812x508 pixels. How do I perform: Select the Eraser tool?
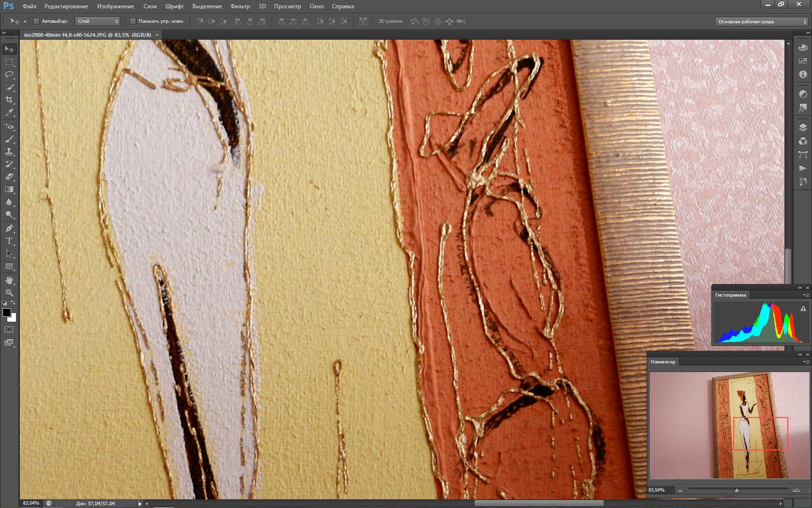[x=9, y=177]
